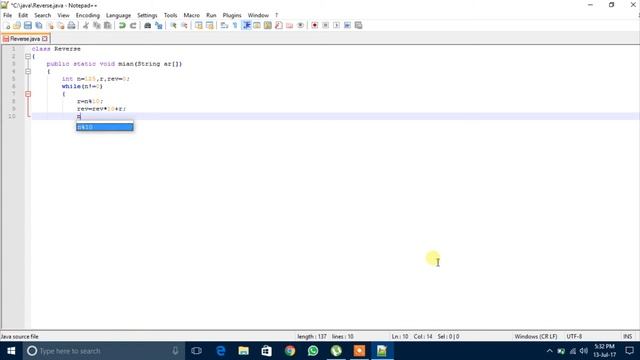This screenshot has height=360, width=640.
Task: Undo the last edit
Action: click(x=122, y=25)
